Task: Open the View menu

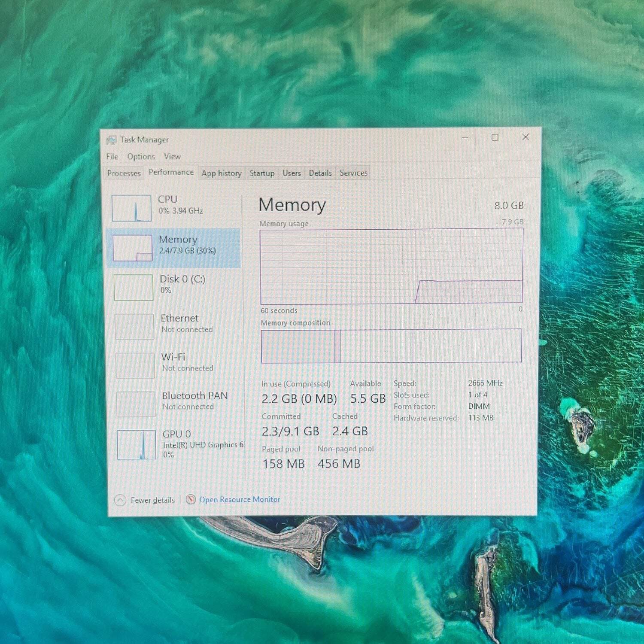Action: (172, 157)
